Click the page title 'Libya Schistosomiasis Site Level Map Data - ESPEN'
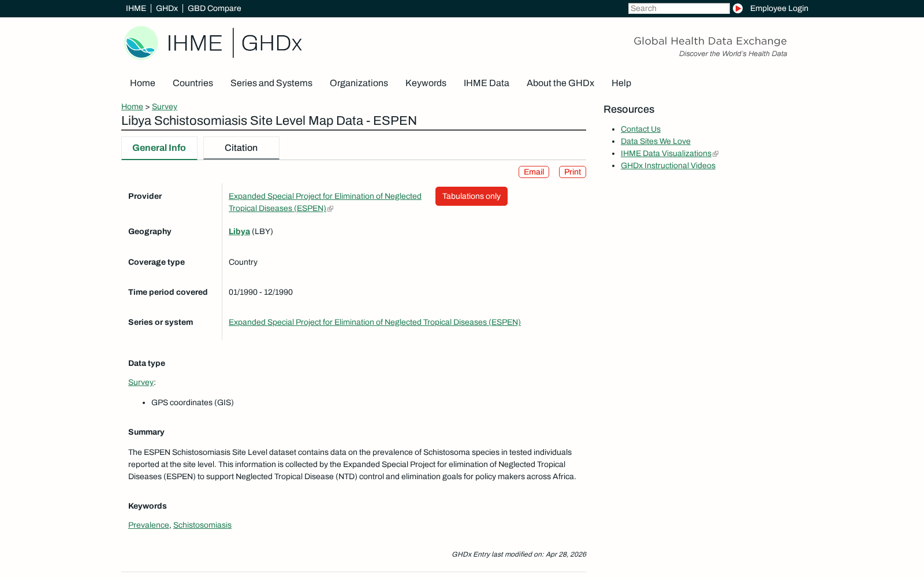 tap(269, 121)
